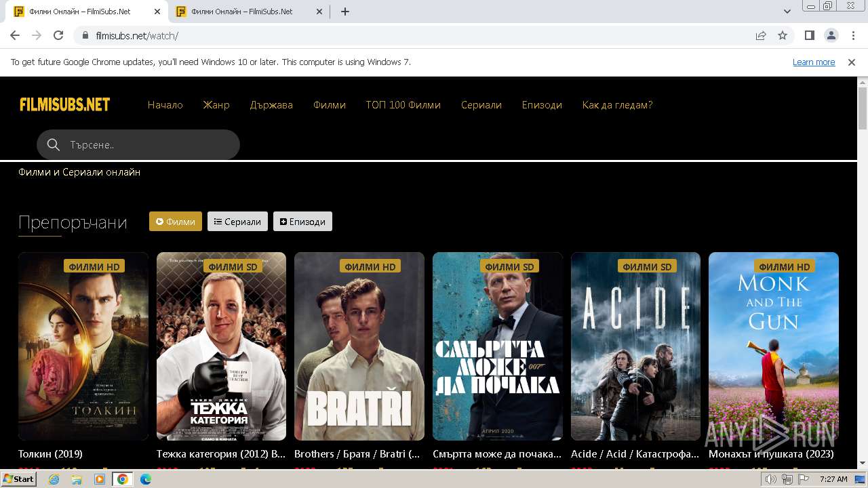Select the Филми recommended filter button
This screenshot has width=868, height=488.
pos(176,222)
